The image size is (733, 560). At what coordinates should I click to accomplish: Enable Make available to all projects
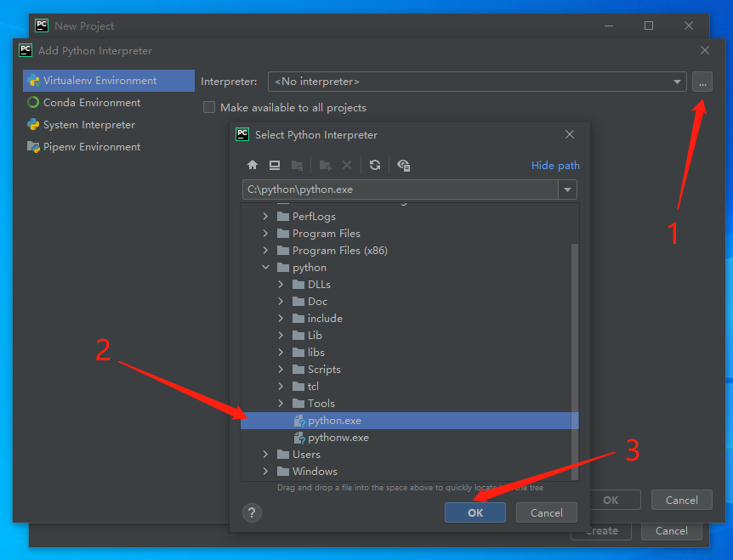209,107
